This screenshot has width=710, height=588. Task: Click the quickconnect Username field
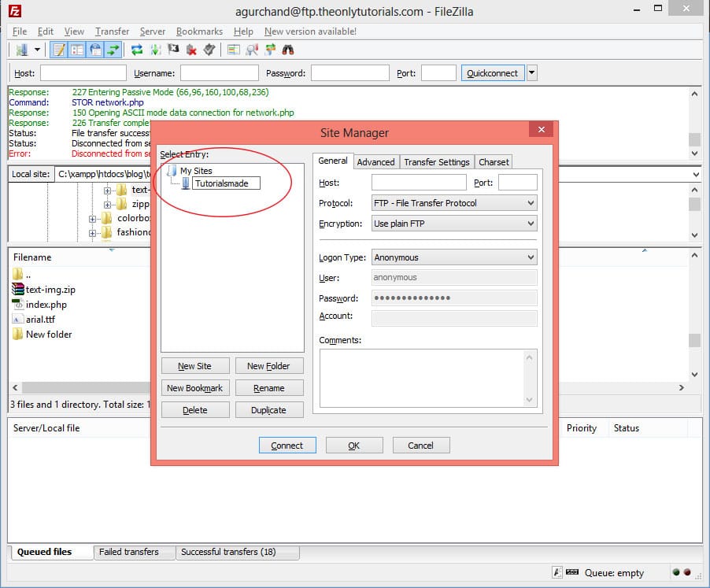coord(220,73)
